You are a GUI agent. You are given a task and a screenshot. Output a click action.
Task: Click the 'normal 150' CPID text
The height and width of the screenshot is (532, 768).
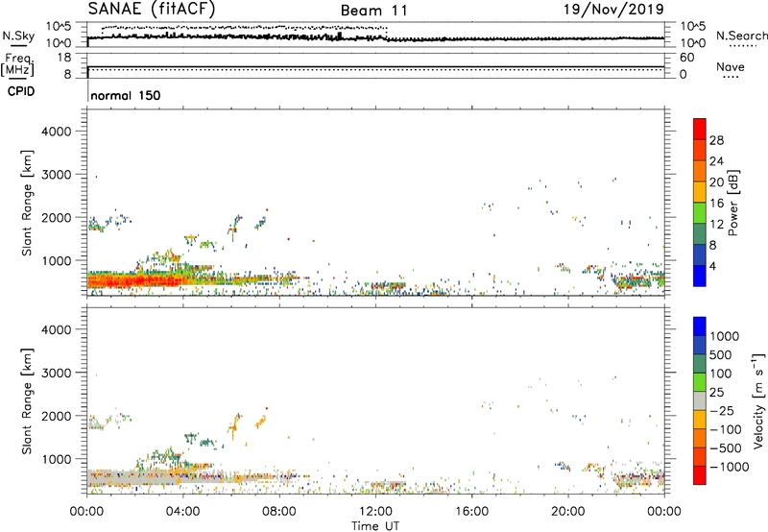126,95
